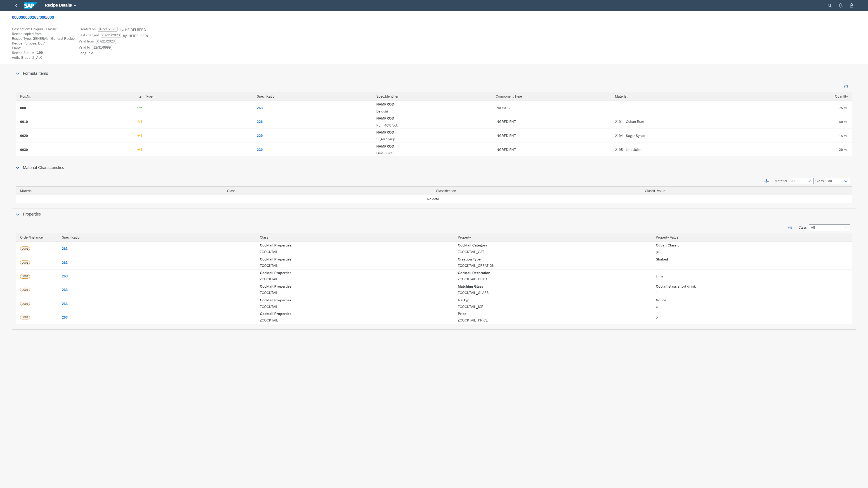
Task: Click the Valid to date 12/31/9999
Action: (x=102, y=47)
